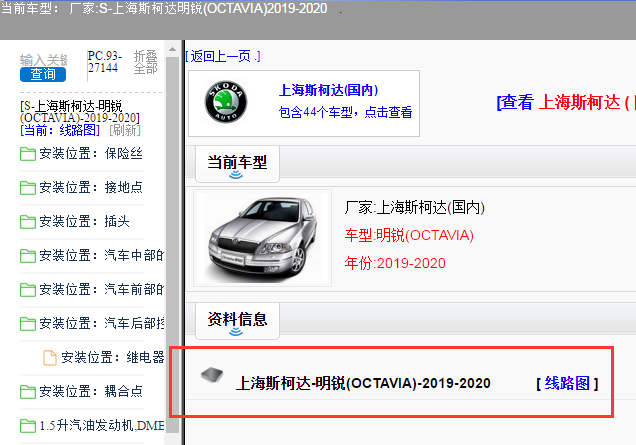This screenshot has height=445, width=636.
Task: Click the grey box icon beside 上海斯柯达-明锐
Action: (x=212, y=374)
